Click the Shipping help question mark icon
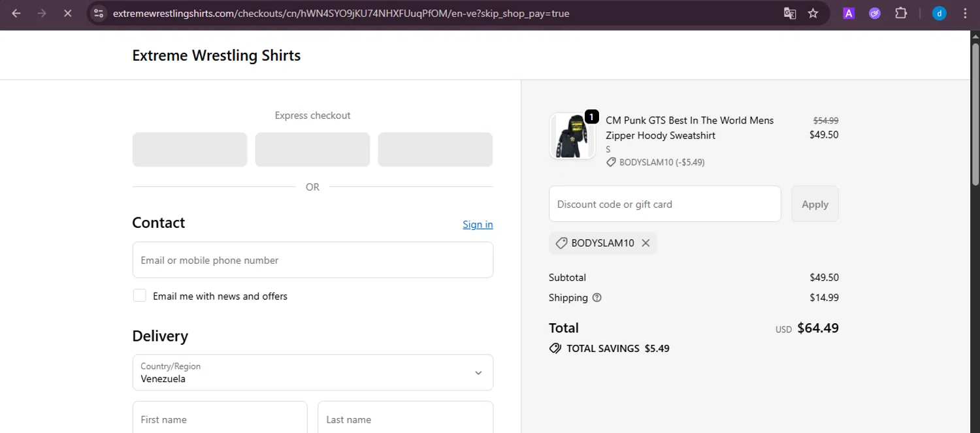This screenshot has height=433, width=980. click(x=596, y=298)
